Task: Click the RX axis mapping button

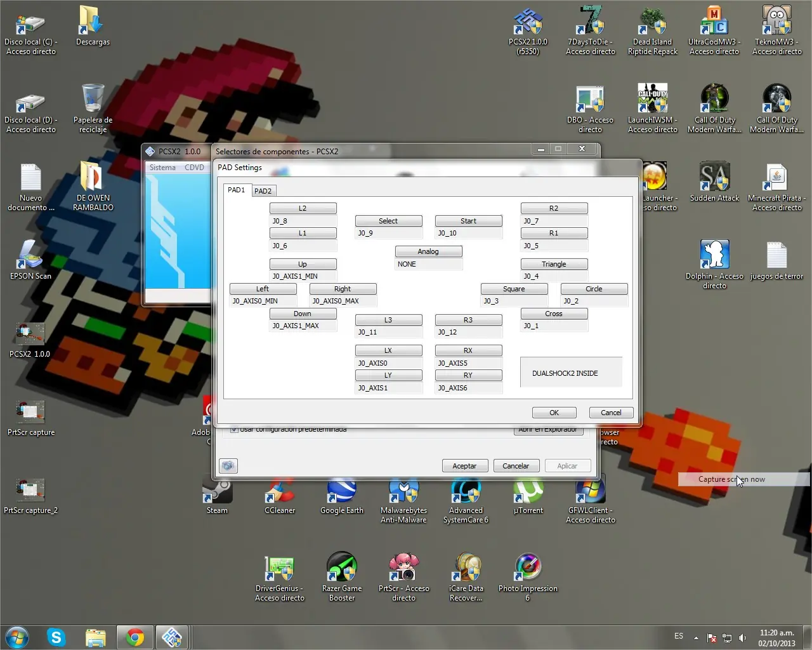Action: [x=469, y=350]
